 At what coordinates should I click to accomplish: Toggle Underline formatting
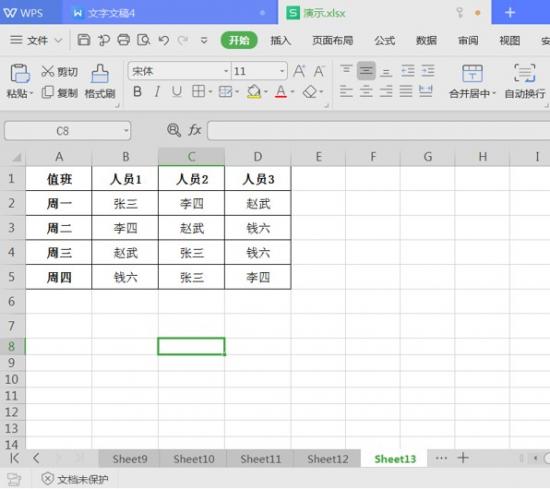tap(177, 92)
